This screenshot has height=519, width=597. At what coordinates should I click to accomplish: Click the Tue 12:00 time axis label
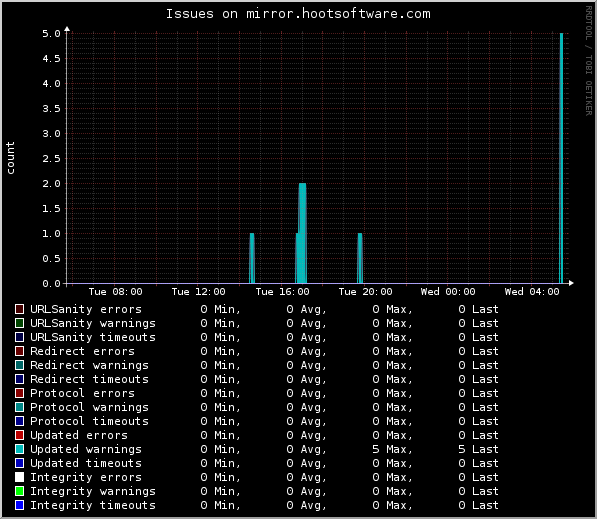[x=198, y=292]
